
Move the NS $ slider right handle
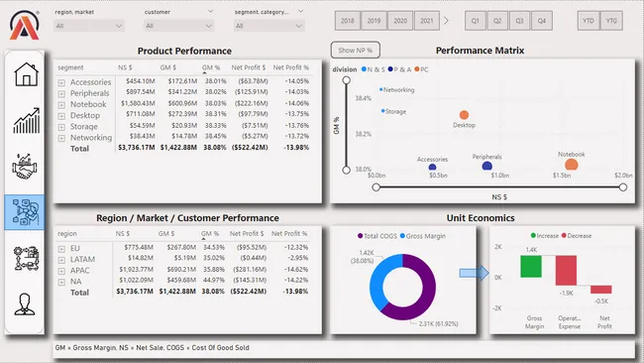click(623, 187)
